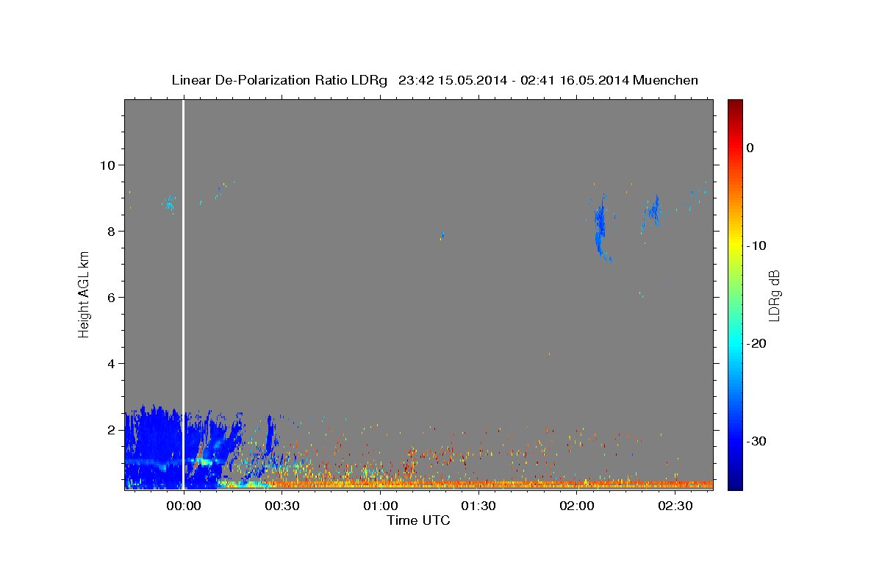
Task: Click the 'LDRg dB' colorbar label
Action: pos(773,295)
